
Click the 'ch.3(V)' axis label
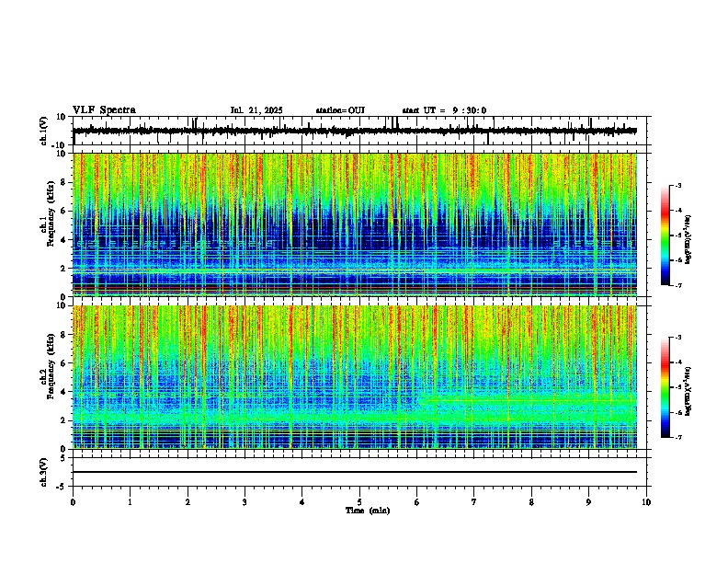coord(44,472)
